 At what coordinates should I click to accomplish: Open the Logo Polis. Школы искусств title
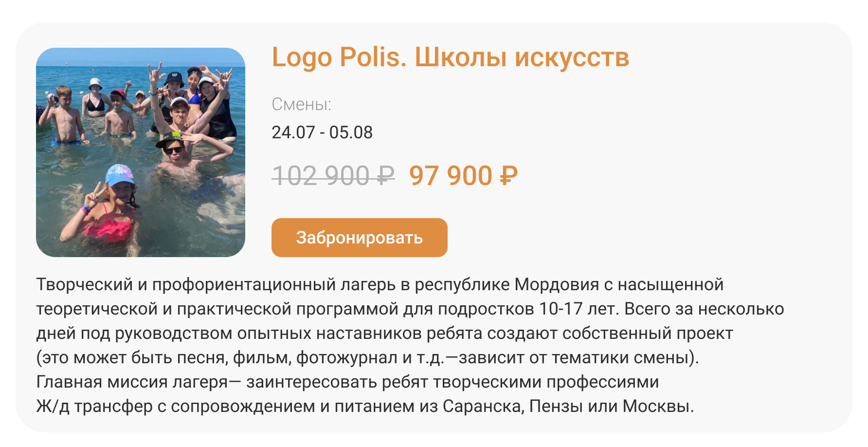pos(450,57)
